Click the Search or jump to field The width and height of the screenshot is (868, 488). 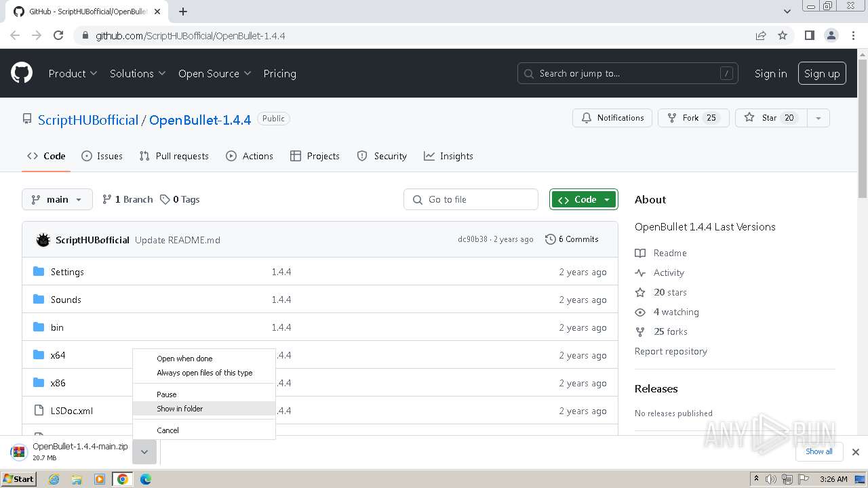coord(629,73)
